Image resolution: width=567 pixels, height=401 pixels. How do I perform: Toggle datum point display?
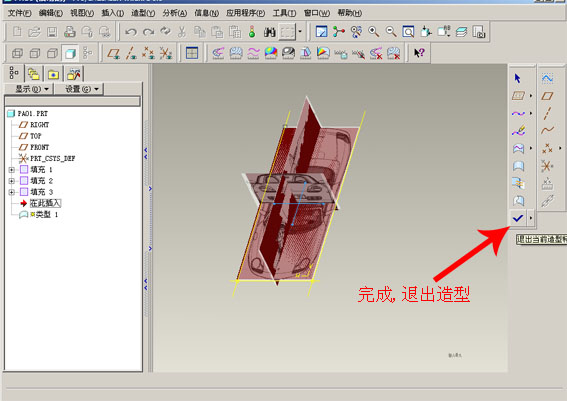coord(148,53)
